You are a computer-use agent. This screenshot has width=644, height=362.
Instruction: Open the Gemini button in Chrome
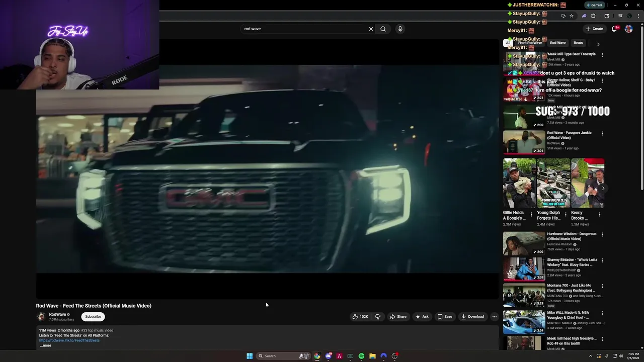(594, 5)
